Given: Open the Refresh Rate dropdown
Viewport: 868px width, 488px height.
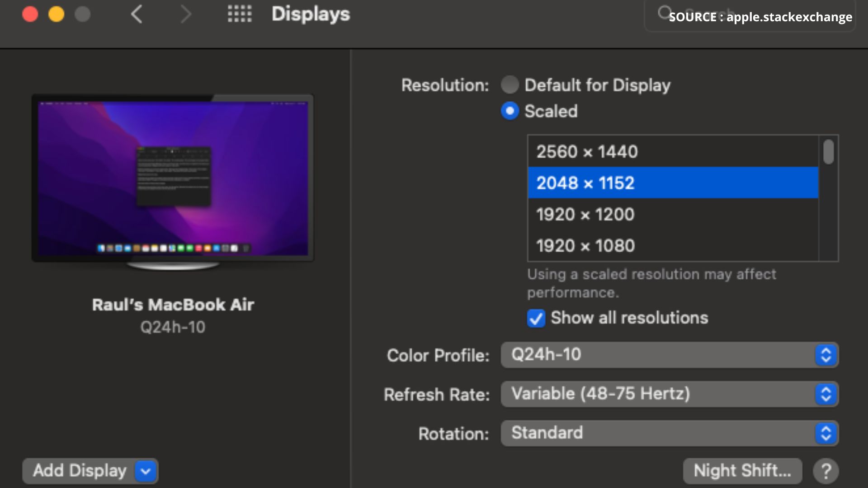Looking at the screenshot, I should [x=670, y=394].
